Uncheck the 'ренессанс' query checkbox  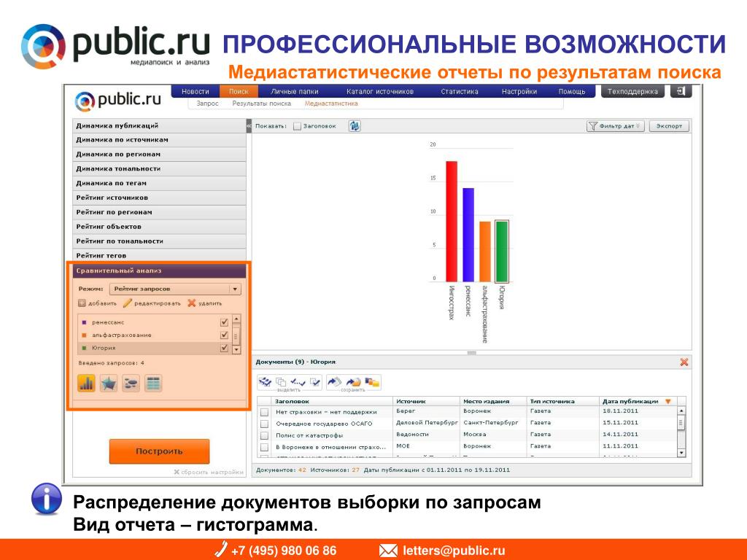coord(225,322)
